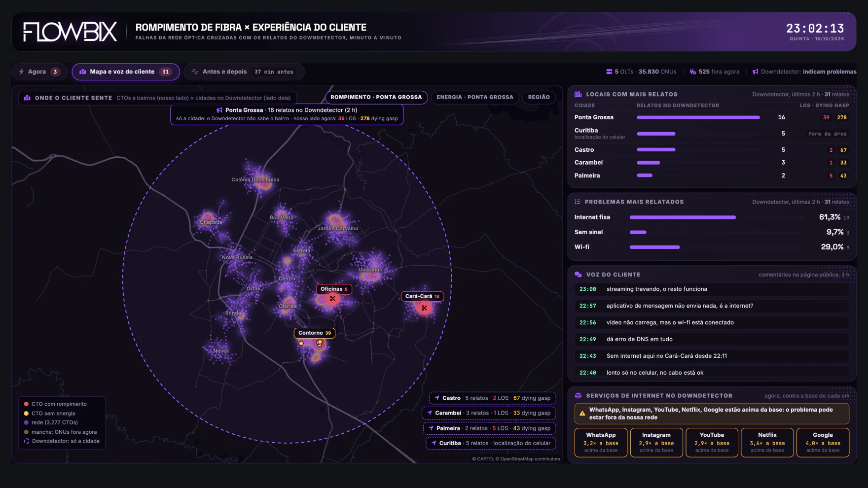Select the Curitiba row in city table

pos(712,134)
